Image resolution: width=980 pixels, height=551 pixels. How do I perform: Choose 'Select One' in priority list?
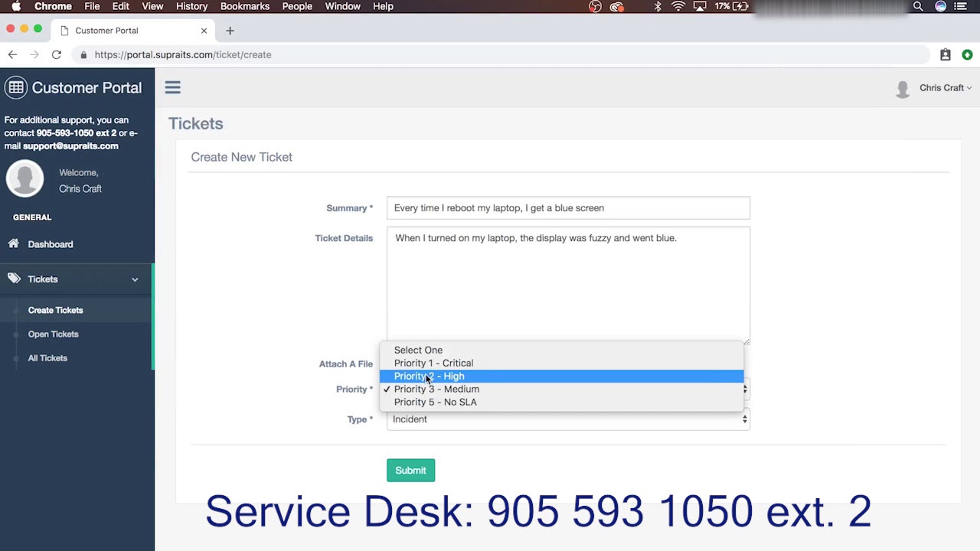561,350
